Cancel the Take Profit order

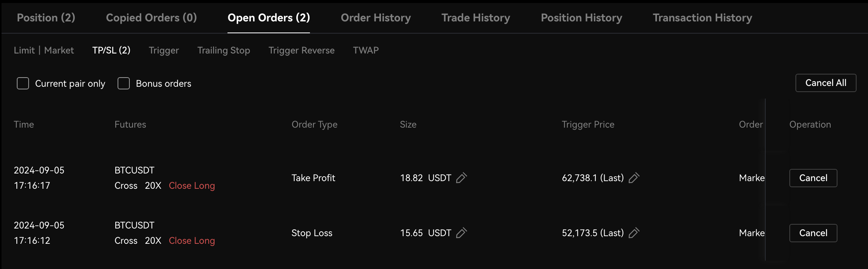tap(813, 178)
